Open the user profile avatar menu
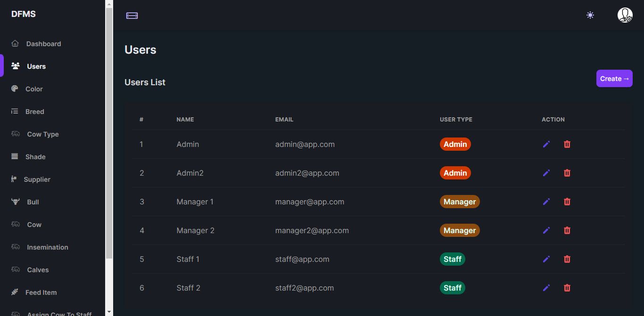Image resolution: width=644 pixels, height=316 pixels. (x=625, y=15)
